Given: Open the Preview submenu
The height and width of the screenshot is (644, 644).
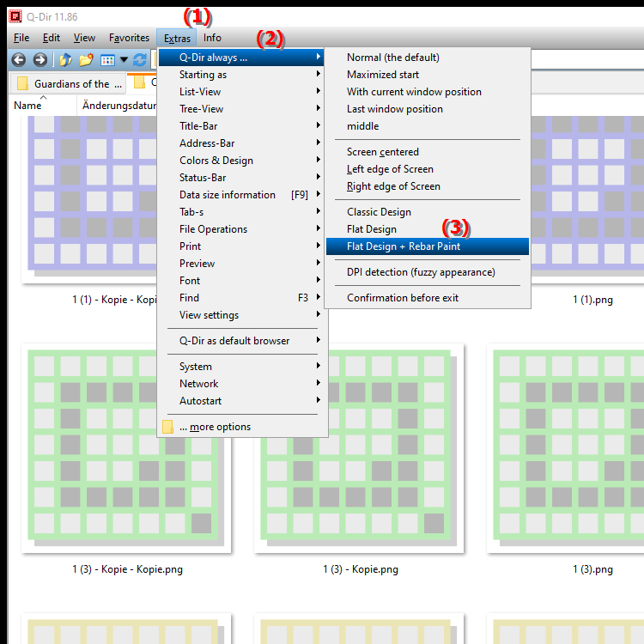Looking at the screenshot, I should click(x=241, y=264).
